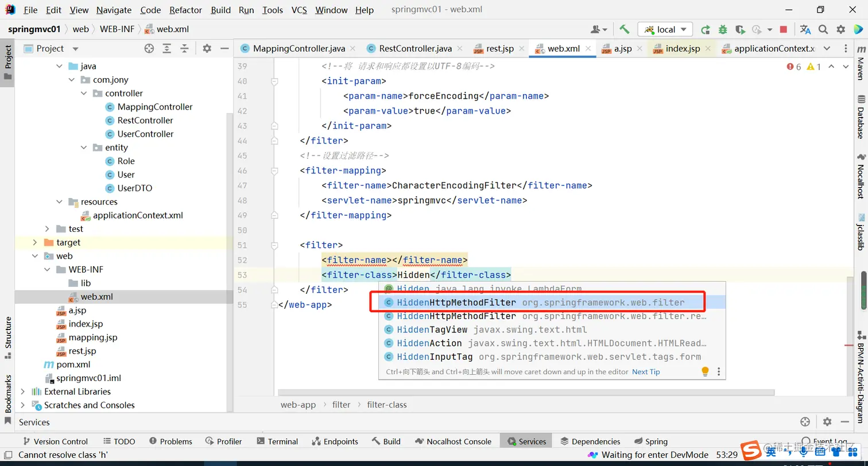Click the Next Tip link
The image size is (868, 466).
point(646,372)
